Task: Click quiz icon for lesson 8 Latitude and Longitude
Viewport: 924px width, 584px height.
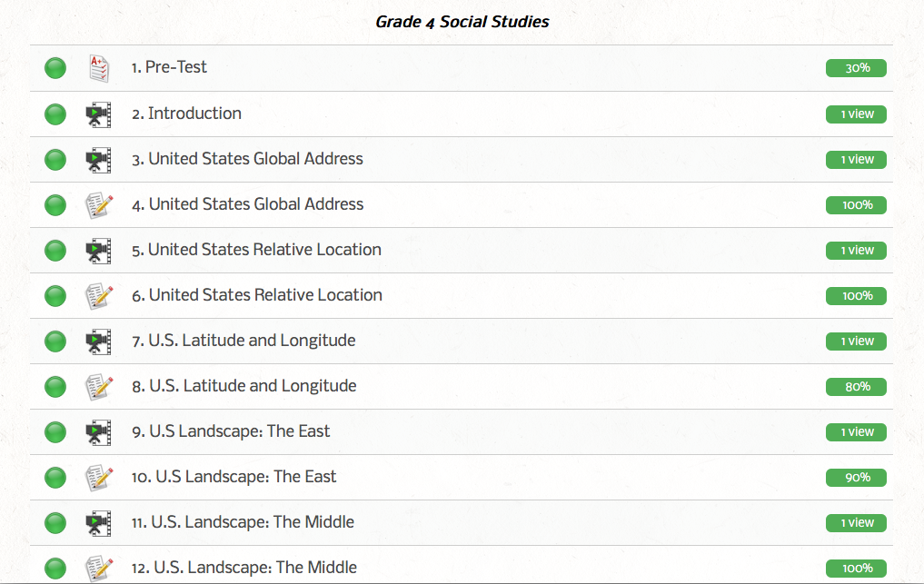Action: pyautogui.click(x=98, y=387)
